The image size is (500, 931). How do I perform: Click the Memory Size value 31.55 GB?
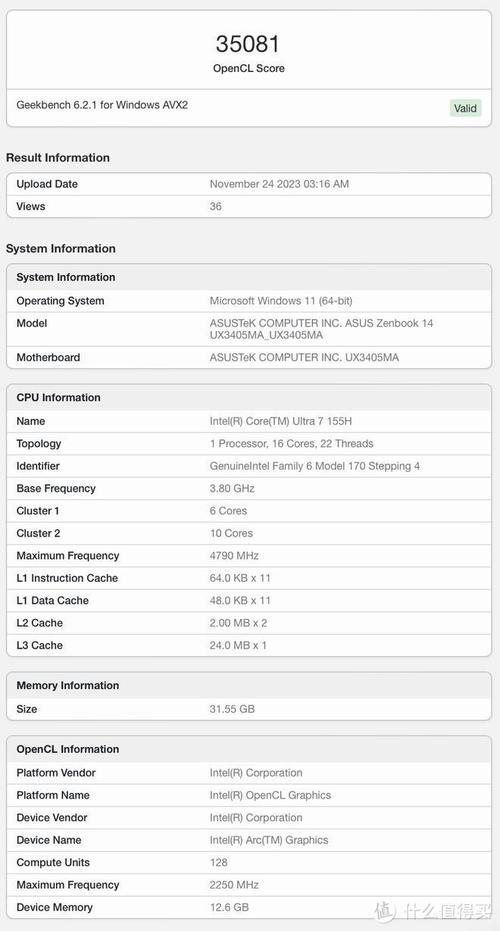pyautogui.click(x=232, y=709)
